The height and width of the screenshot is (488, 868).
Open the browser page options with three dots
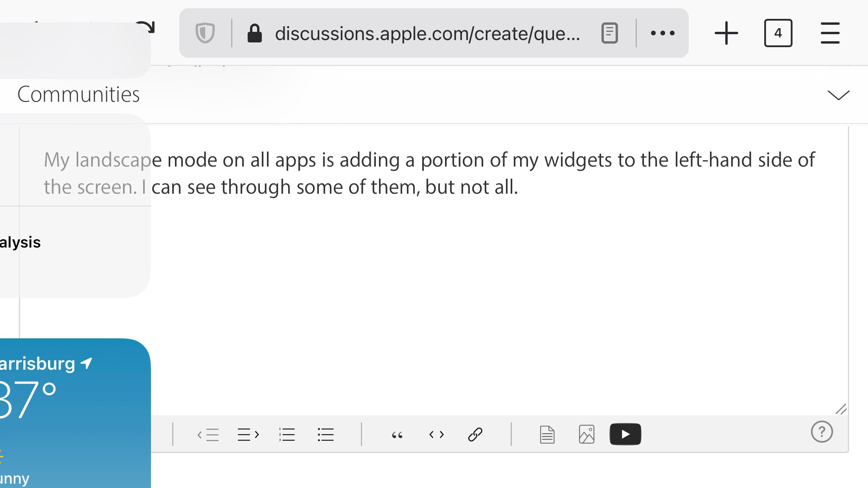pyautogui.click(x=663, y=33)
